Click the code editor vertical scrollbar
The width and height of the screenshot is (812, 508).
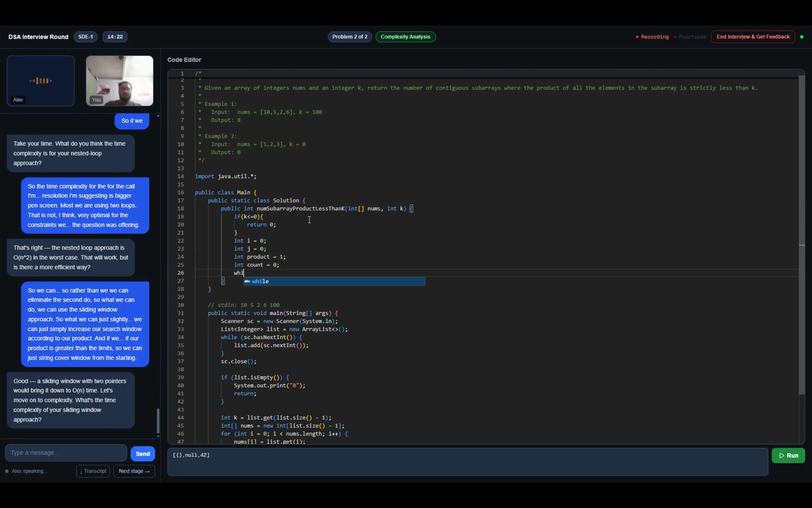pyautogui.click(x=802, y=235)
